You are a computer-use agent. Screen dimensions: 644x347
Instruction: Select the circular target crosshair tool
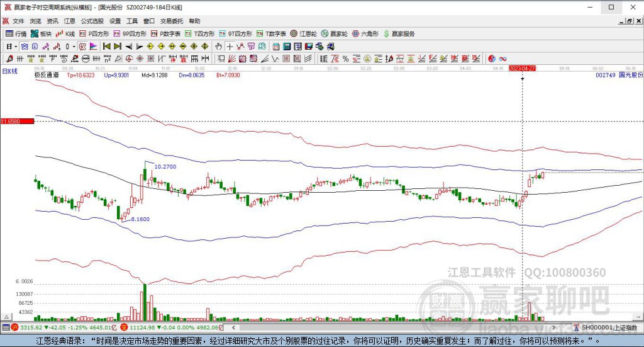pyautogui.click(x=129, y=59)
